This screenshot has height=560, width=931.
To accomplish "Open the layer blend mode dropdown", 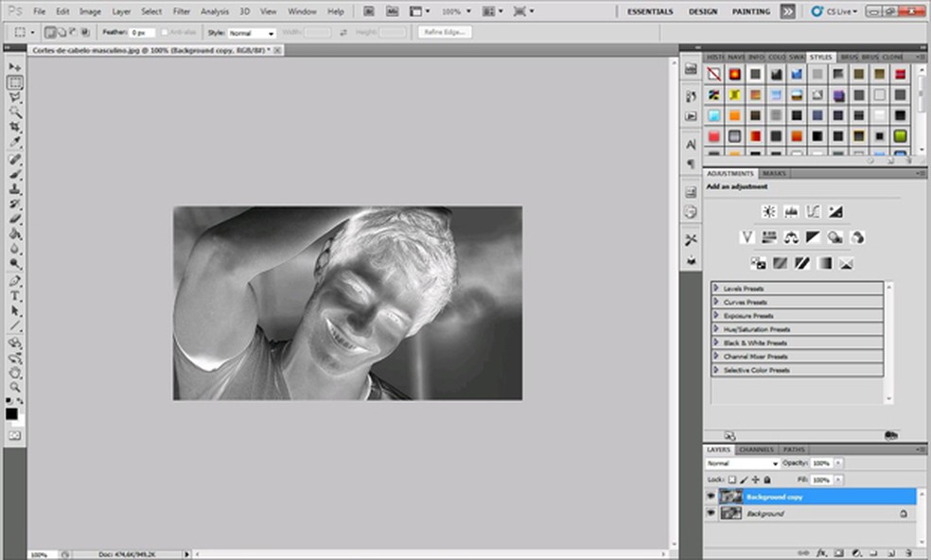I will [743, 464].
